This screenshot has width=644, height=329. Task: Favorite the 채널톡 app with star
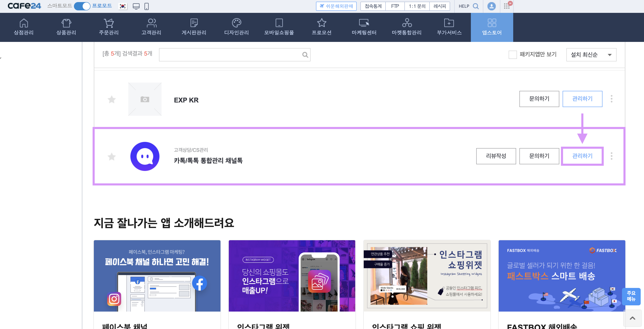[x=111, y=157]
